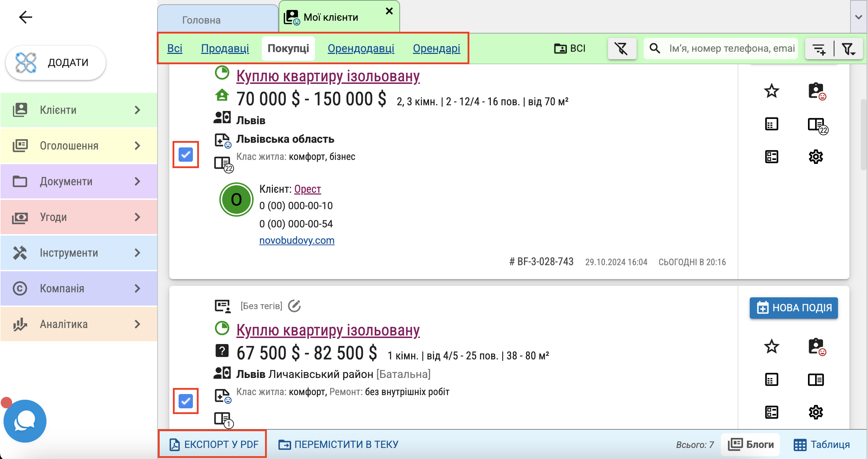868x459 pixels.
Task: Click the edit tags pencil icon
Action: pyautogui.click(x=294, y=306)
